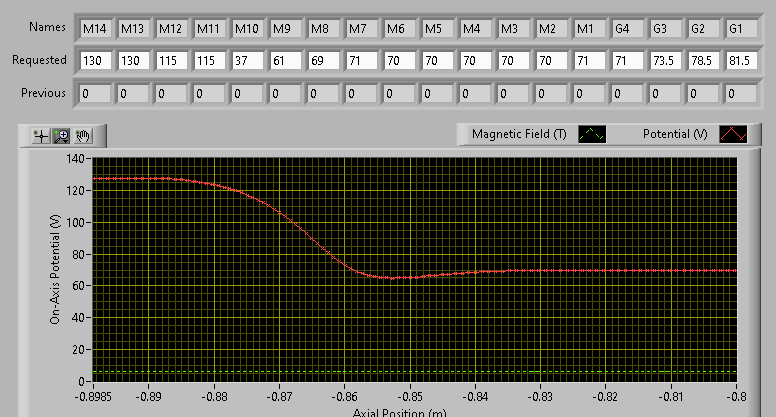Edit the M10 requested value of 37
The image size is (776, 417).
(247, 61)
